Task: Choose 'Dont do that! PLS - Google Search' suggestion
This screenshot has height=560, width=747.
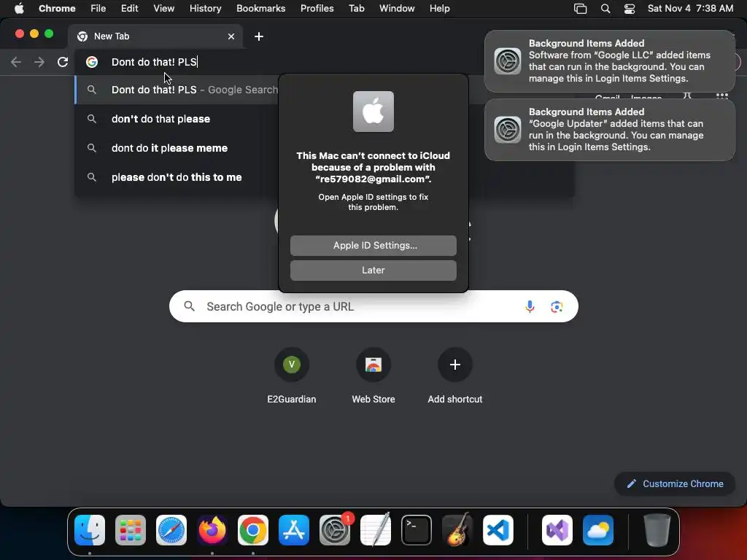Action: [x=177, y=90]
